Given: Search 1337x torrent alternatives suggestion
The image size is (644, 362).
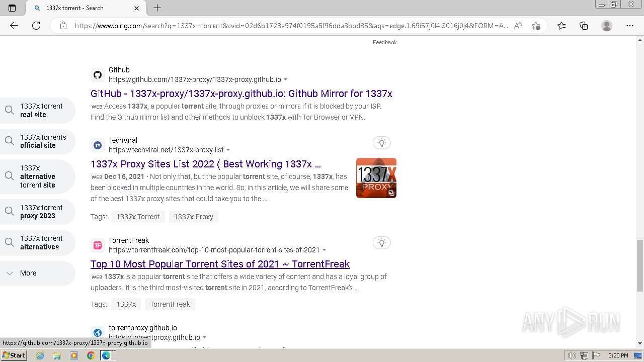Looking at the screenshot, I should click(x=37, y=242).
